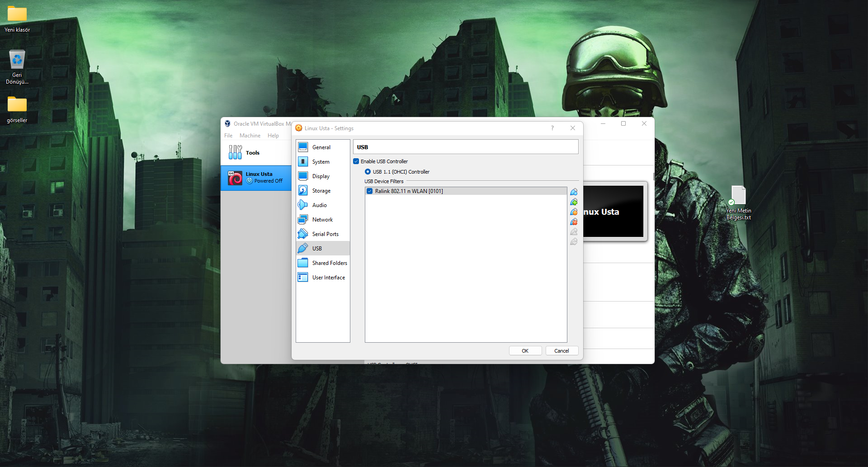Open the Machine menu in VirtualBox Manager
This screenshot has width=868, height=467.
[x=250, y=136]
